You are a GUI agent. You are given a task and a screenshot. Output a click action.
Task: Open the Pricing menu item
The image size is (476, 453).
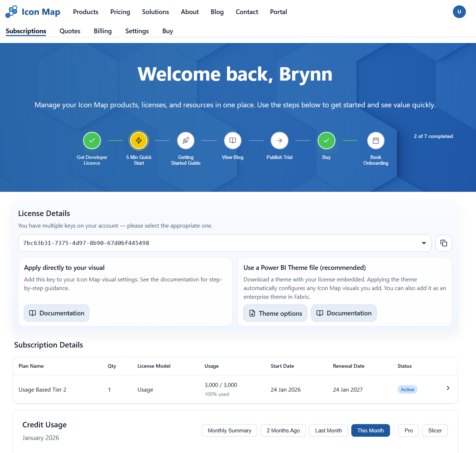click(120, 12)
